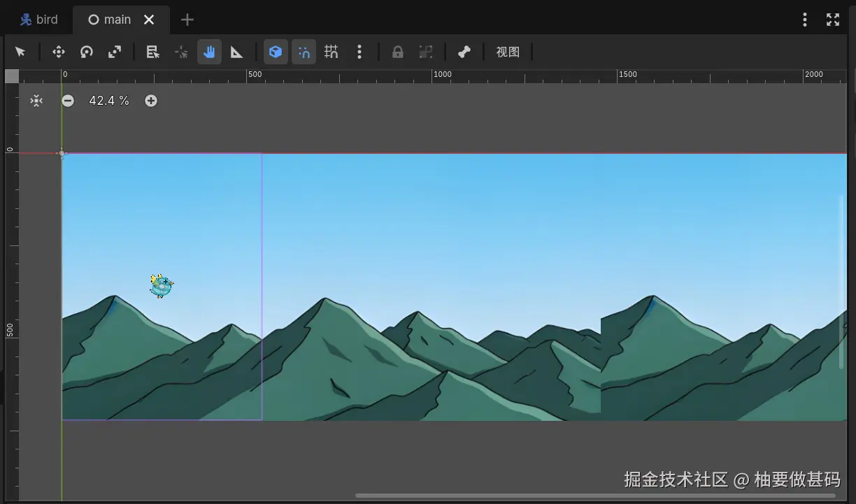Deactivate the Pan mode hand tool
This screenshot has width=856, height=504.
coord(209,52)
